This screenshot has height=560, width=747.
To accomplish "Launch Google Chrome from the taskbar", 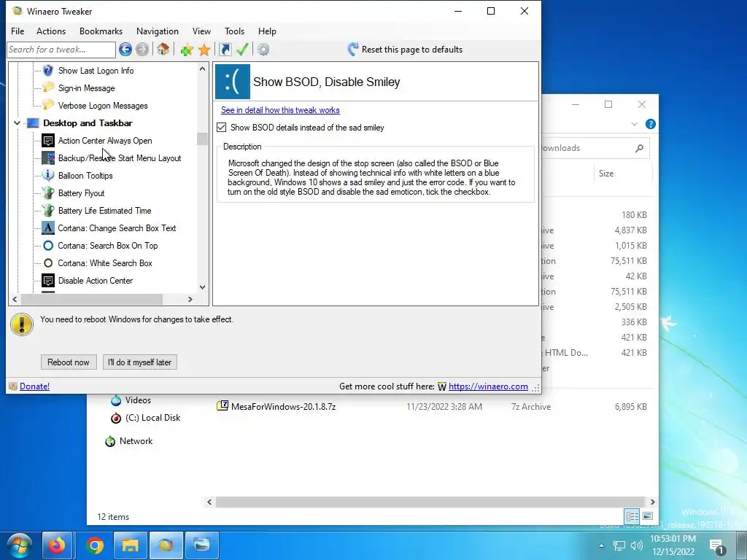I will coord(95,545).
